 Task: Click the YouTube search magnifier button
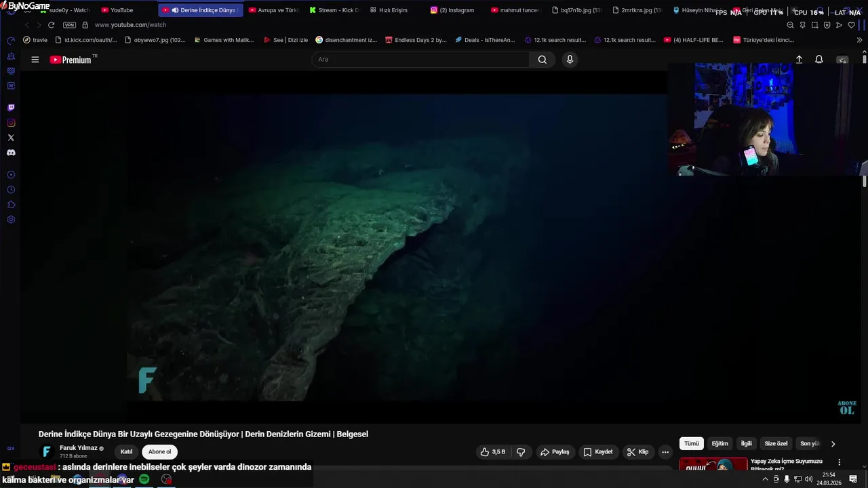542,60
